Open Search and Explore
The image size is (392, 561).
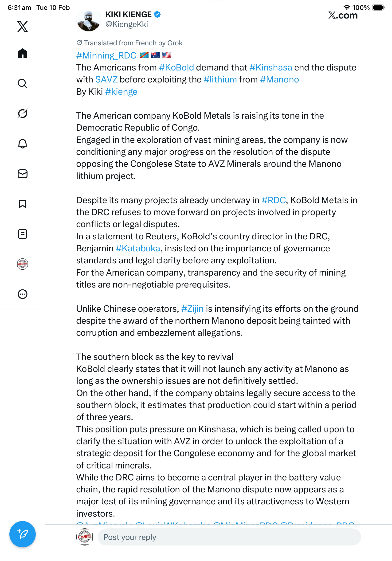tap(23, 84)
